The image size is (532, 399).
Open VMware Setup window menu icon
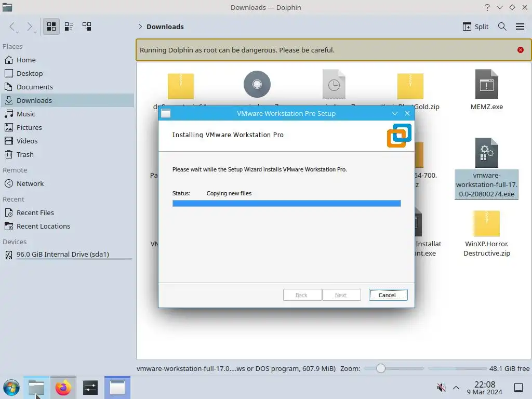166,113
